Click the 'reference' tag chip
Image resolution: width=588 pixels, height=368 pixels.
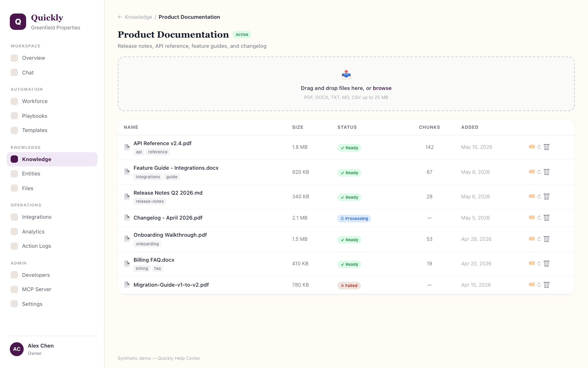158,152
